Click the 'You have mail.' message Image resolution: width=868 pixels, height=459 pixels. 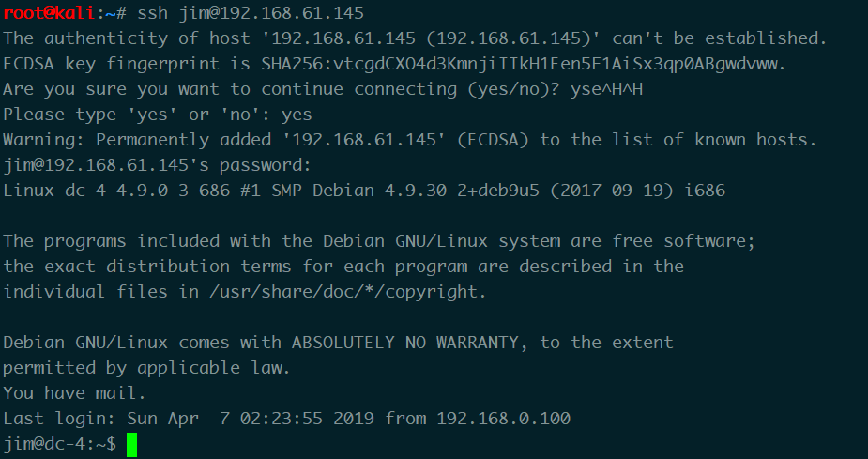pos(74,393)
